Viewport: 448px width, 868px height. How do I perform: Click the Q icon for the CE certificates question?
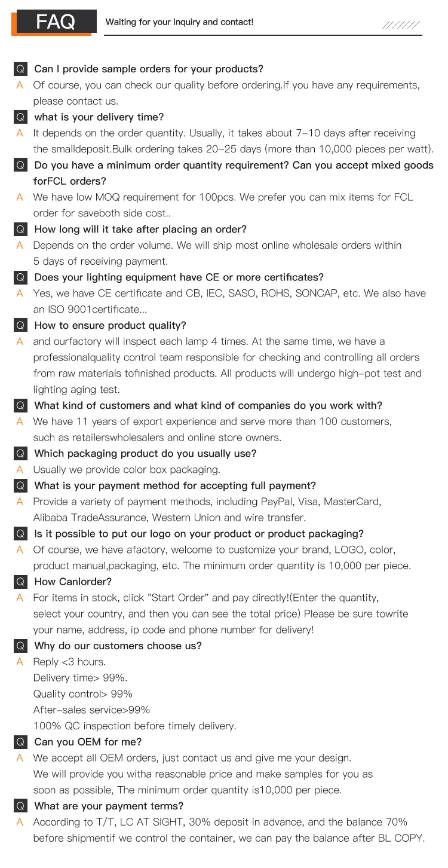click(20, 277)
